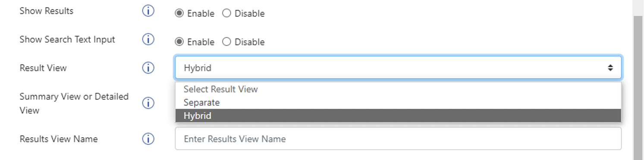Click the info icon beside Show Results
Screen dimensions: 644x160
(148, 11)
